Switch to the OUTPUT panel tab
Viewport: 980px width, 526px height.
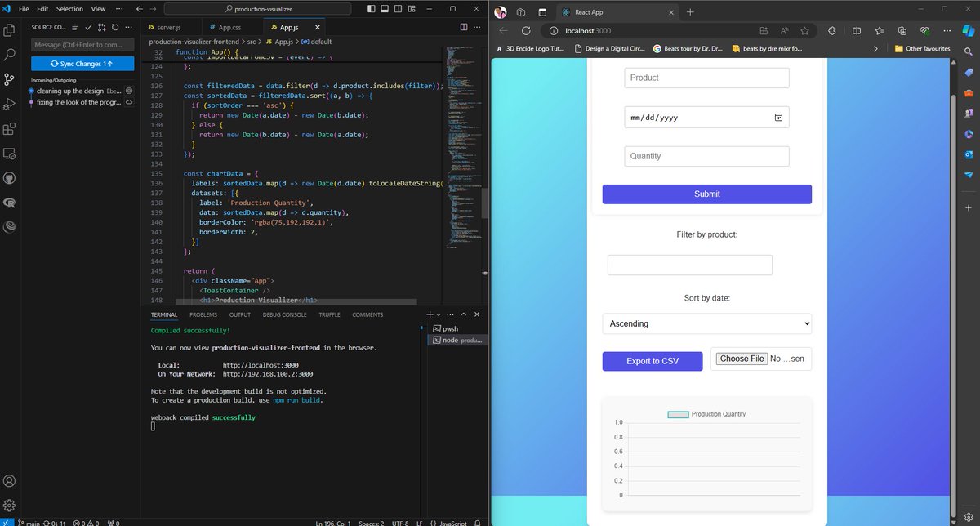[239, 314]
